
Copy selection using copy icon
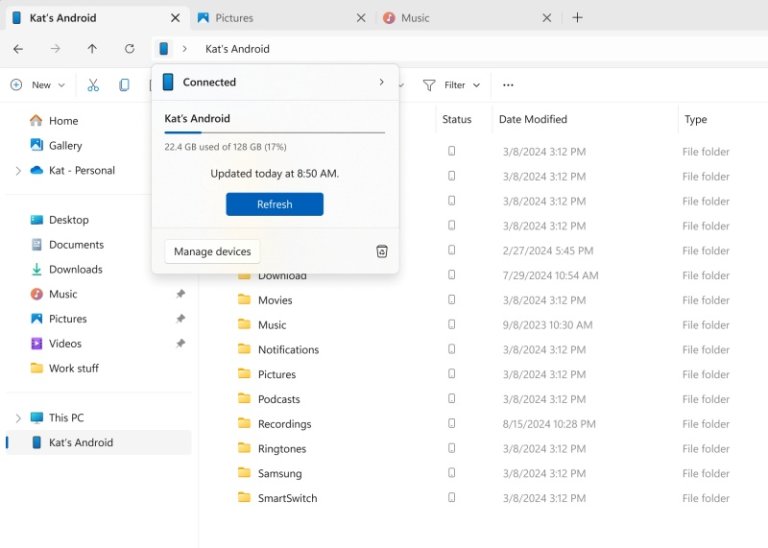(124, 85)
